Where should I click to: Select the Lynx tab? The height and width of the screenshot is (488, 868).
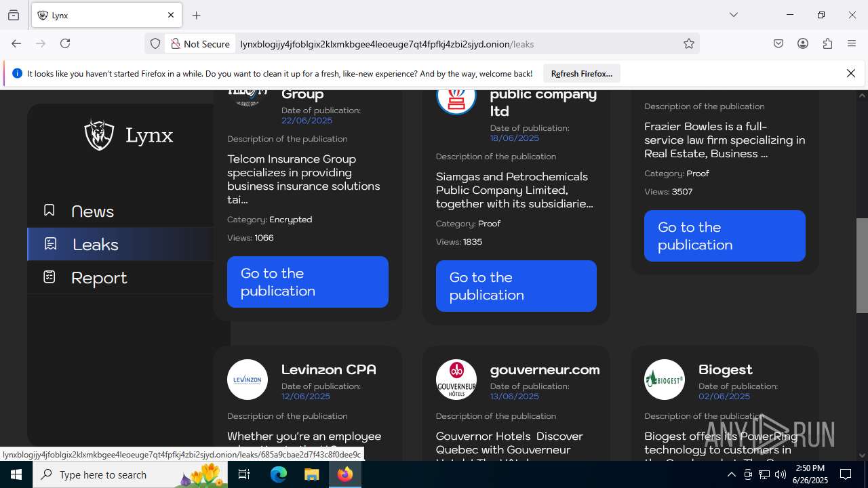[x=106, y=15]
